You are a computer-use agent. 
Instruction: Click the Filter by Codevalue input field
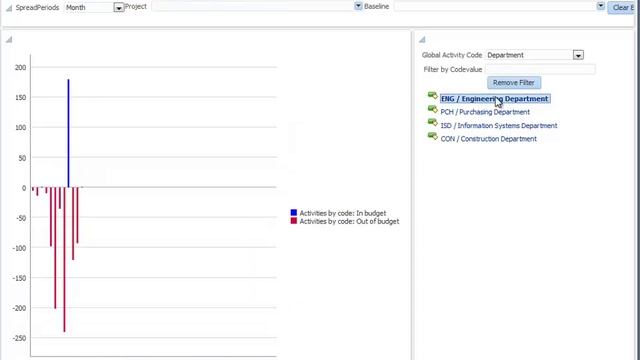coord(540,69)
